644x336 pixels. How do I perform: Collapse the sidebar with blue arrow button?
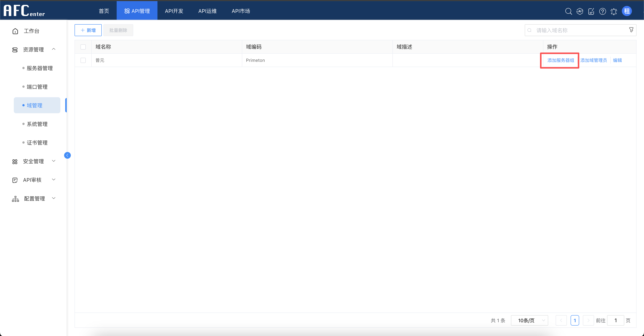point(67,155)
